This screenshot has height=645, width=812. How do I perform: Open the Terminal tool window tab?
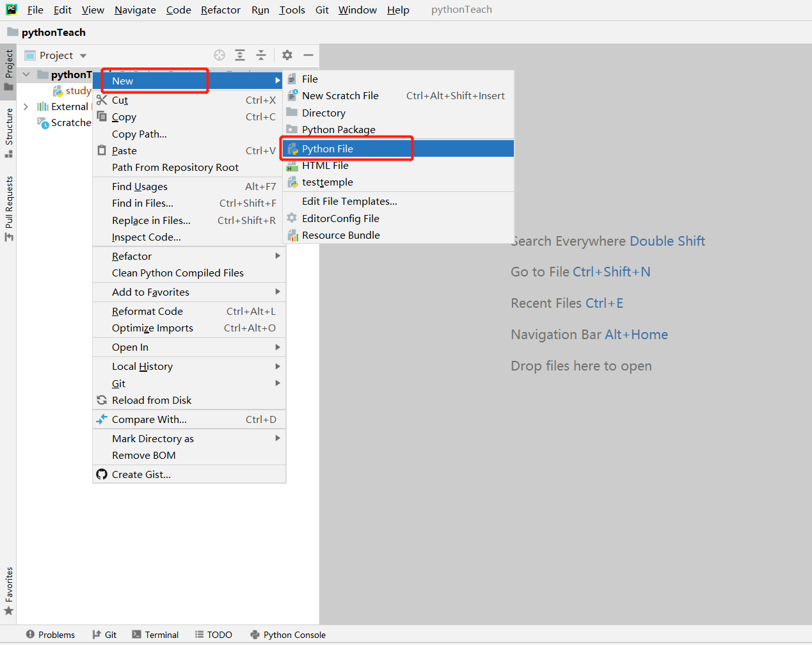coord(155,635)
